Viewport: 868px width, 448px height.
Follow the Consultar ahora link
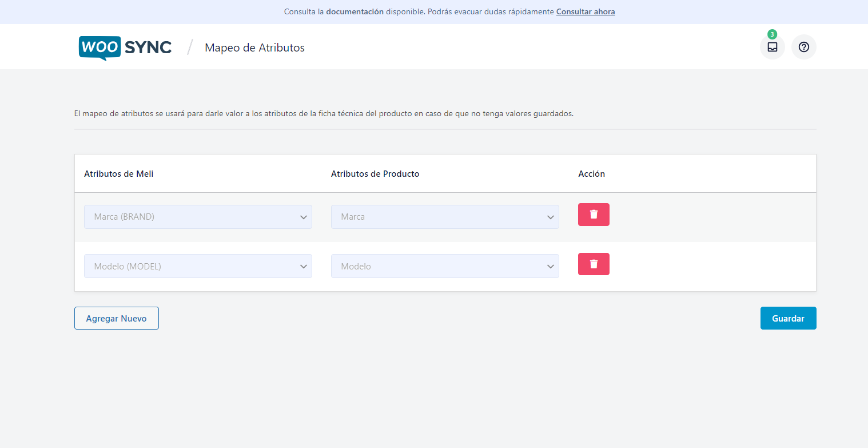pos(586,11)
